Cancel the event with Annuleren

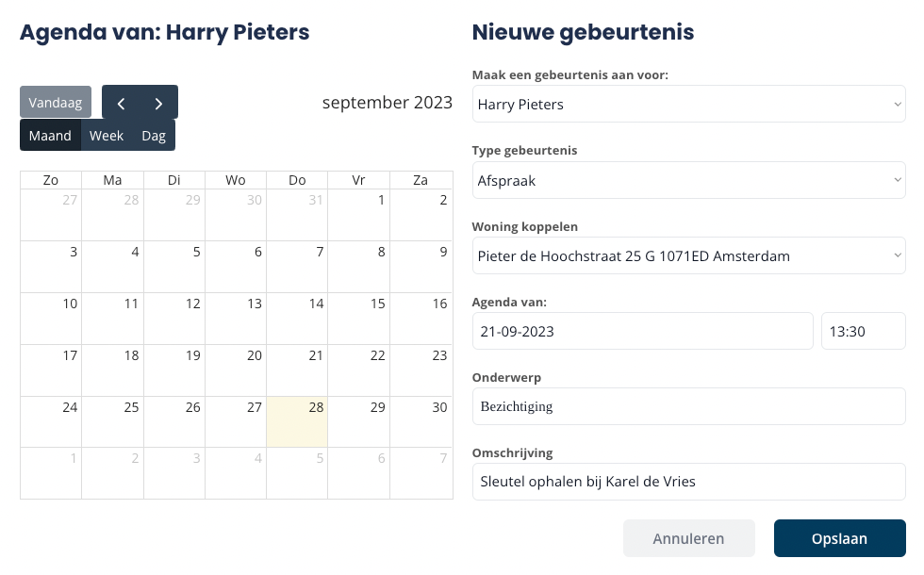[x=689, y=538]
